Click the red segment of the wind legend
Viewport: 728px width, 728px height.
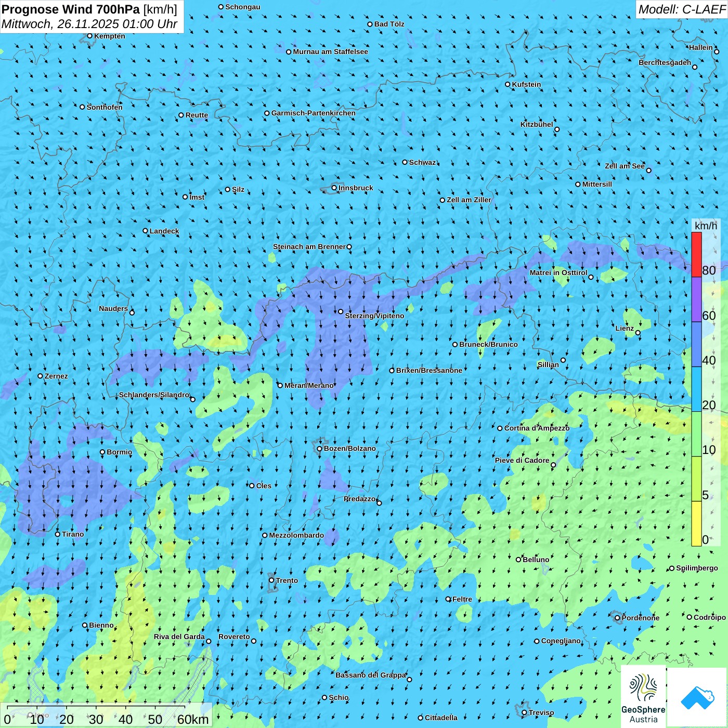tap(696, 254)
